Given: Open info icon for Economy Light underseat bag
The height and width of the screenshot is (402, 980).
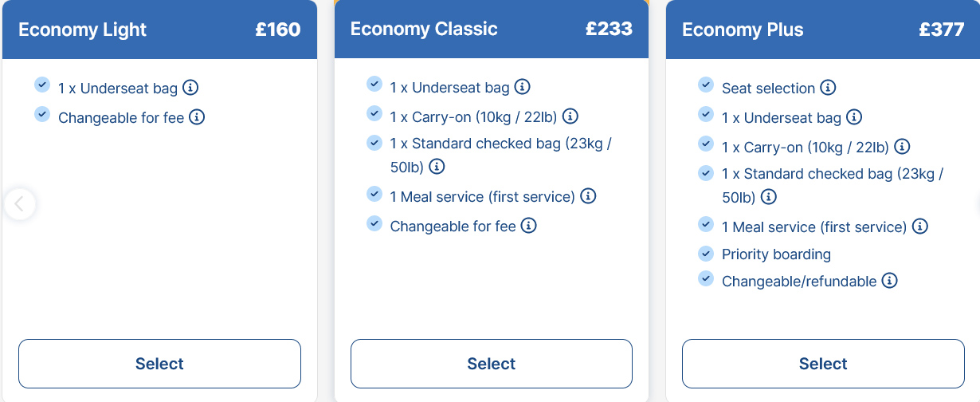Looking at the screenshot, I should point(190,87).
